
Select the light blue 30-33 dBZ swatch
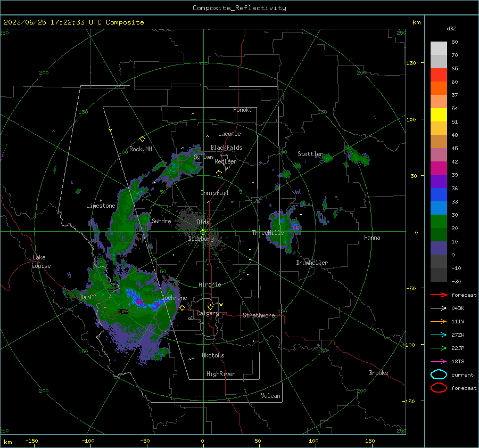[x=439, y=208]
